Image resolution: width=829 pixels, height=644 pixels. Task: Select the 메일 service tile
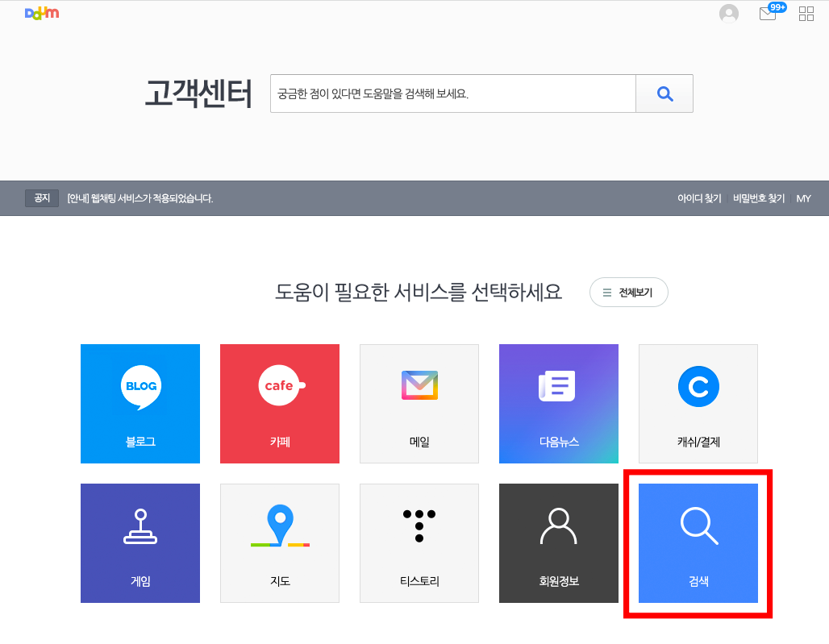[419, 404]
